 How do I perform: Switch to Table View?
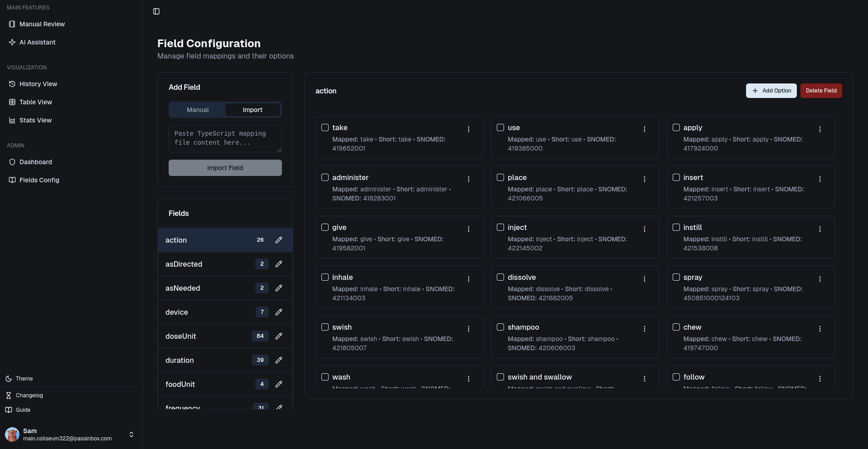(x=35, y=102)
